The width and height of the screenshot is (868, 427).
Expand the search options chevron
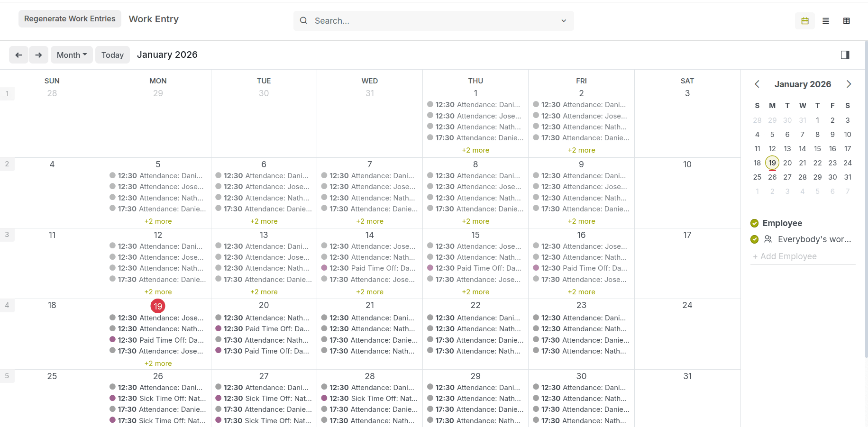pyautogui.click(x=563, y=21)
